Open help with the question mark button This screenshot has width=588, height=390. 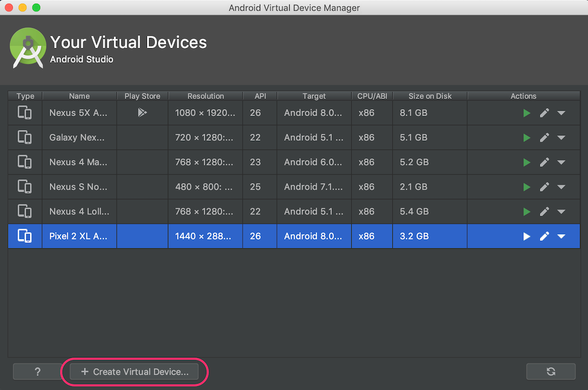tap(37, 372)
